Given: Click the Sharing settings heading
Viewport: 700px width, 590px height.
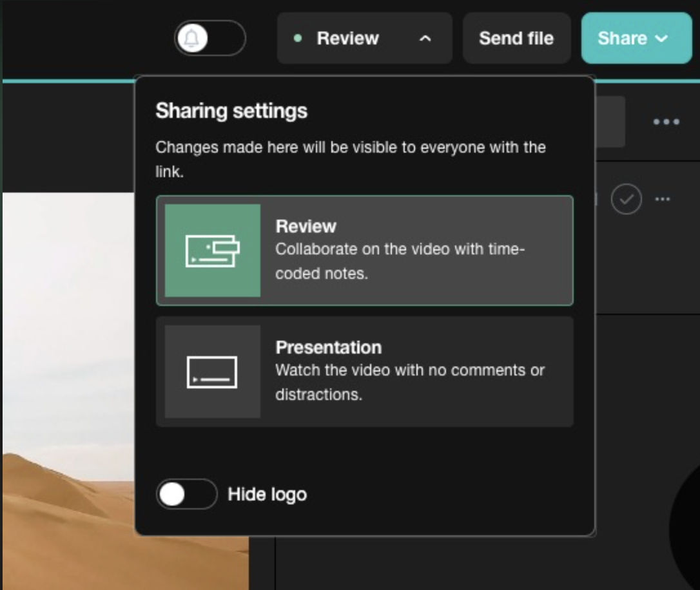Looking at the screenshot, I should tap(231, 111).
